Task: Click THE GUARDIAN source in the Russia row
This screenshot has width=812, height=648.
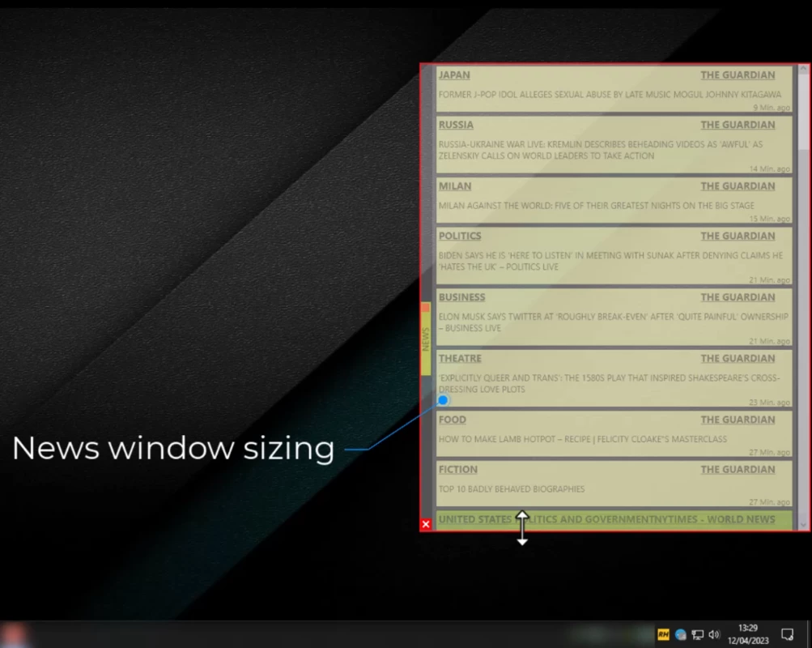Action: (738, 125)
